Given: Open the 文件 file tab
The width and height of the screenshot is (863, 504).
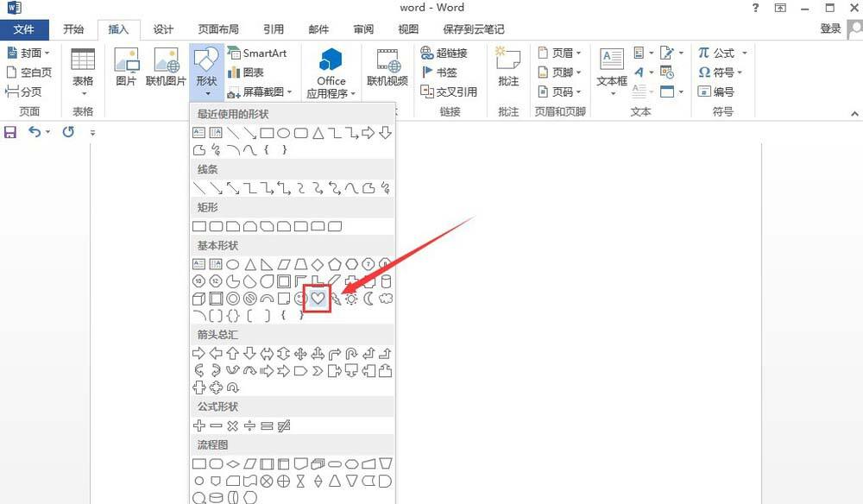Looking at the screenshot, I should pos(24,29).
